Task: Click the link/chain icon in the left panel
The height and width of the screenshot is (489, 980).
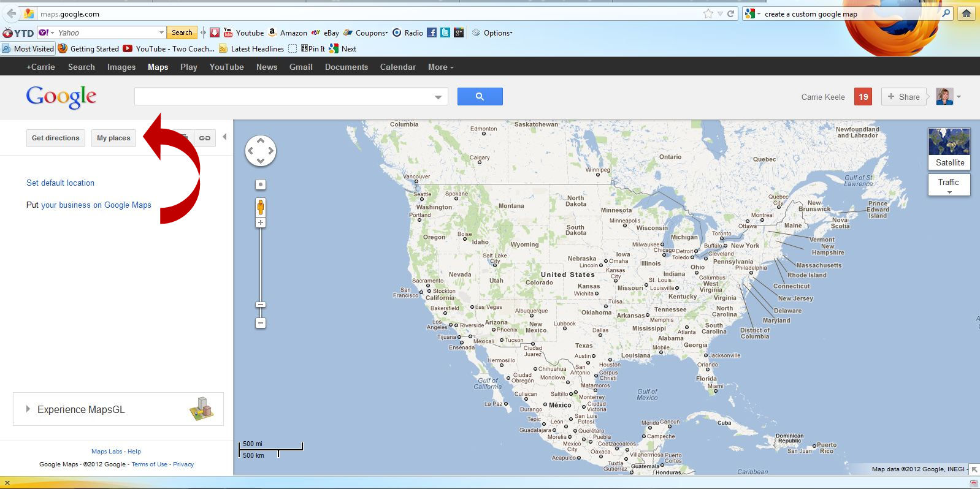Action: coord(205,138)
